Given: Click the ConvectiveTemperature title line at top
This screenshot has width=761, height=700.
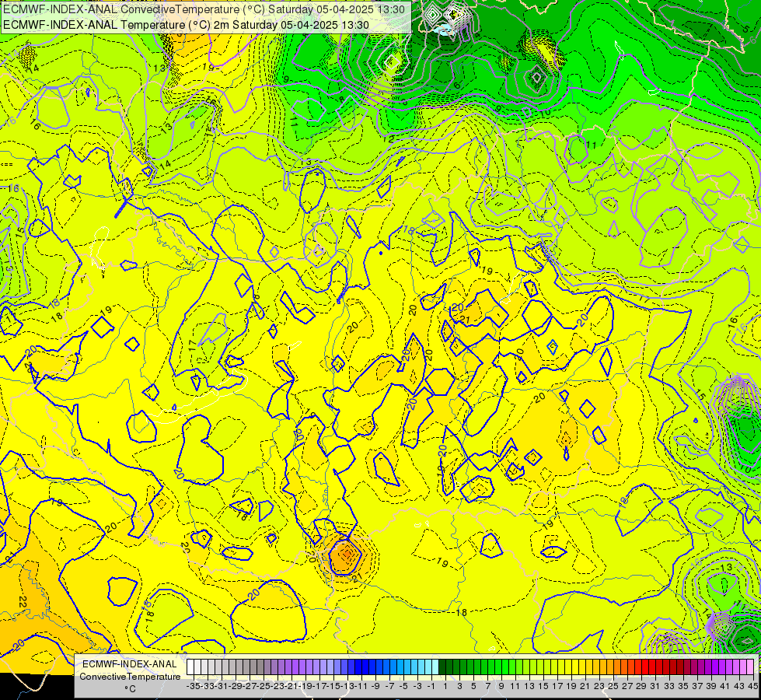Looking at the screenshot, I should coord(204,9).
